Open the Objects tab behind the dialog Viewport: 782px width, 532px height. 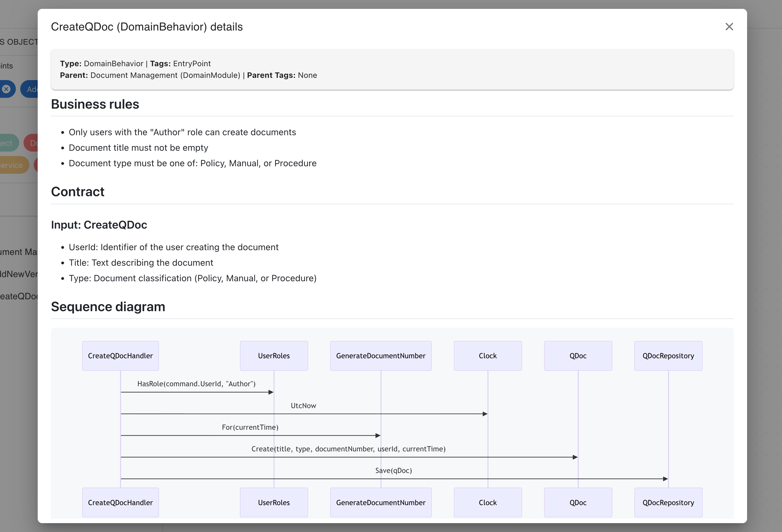click(x=19, y=42)
